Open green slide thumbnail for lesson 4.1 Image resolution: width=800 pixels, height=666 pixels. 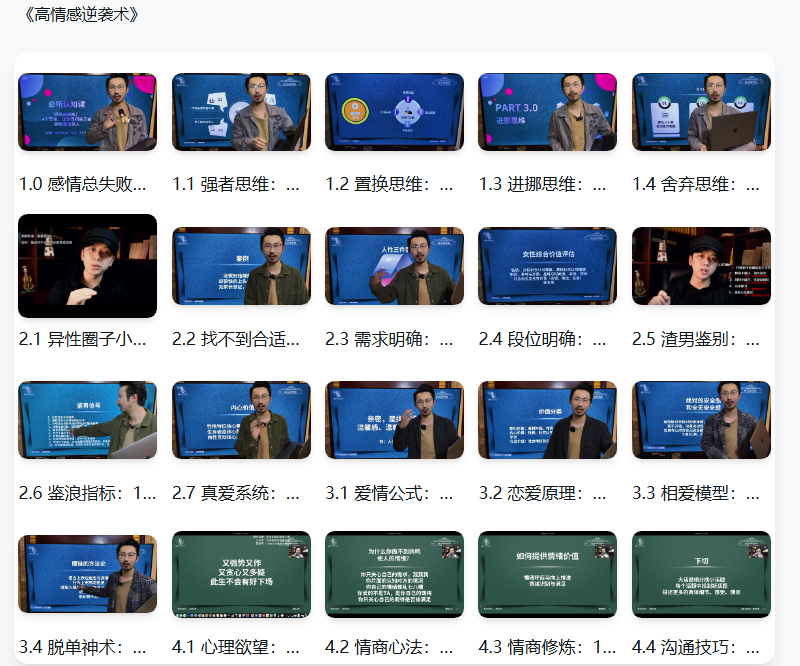pyautogui.click(x=241, y=574)
